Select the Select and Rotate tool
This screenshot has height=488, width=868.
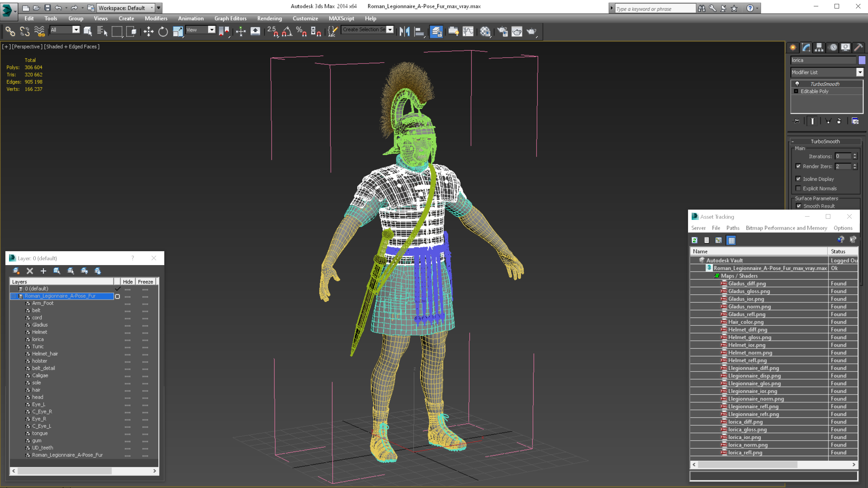pos(163,31)
